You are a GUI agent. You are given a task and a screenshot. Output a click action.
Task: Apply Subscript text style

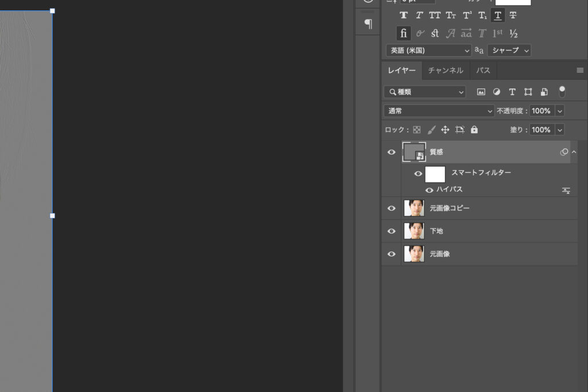point(482,15)
